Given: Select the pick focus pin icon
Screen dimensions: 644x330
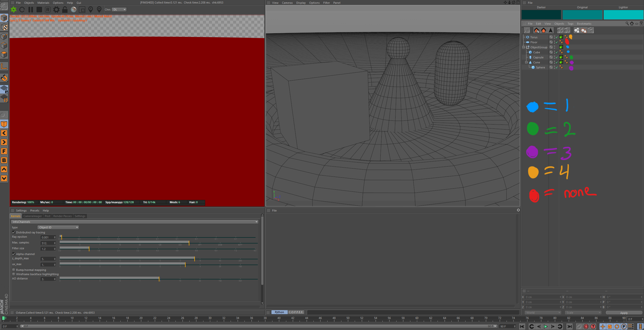Looking at the screenshot, I should click(x=91, y=10).
